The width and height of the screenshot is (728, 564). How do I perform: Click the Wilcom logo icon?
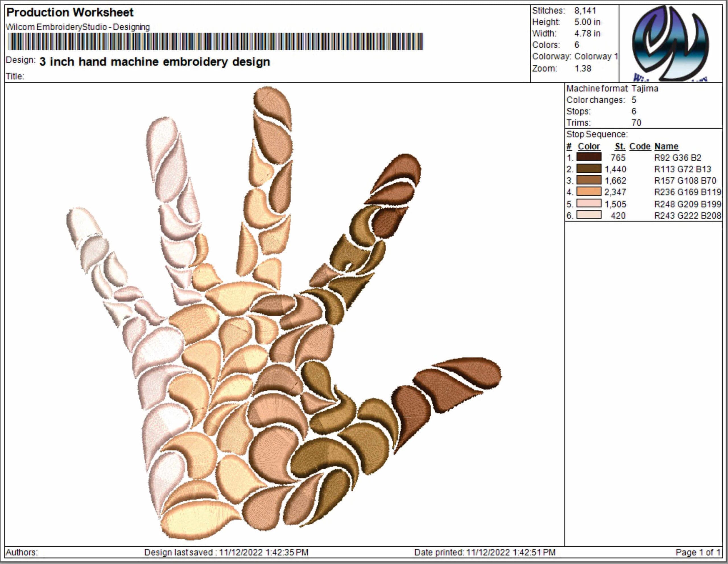tap(670, 43)
